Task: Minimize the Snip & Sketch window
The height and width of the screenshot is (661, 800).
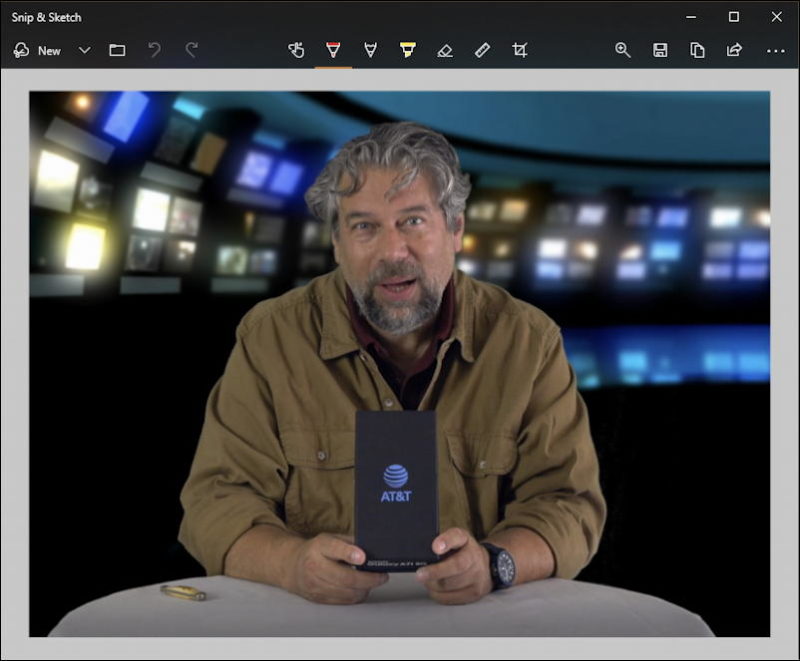Action: [x=690, y=17]
